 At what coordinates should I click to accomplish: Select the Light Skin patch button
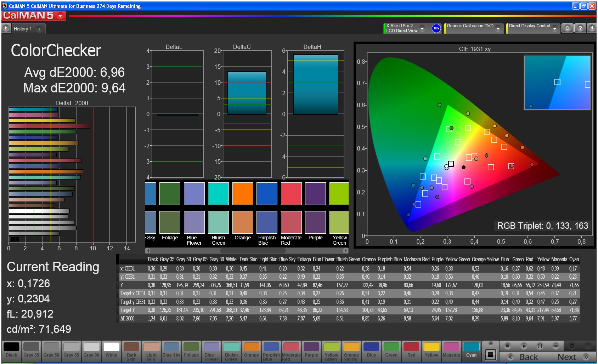151,351
